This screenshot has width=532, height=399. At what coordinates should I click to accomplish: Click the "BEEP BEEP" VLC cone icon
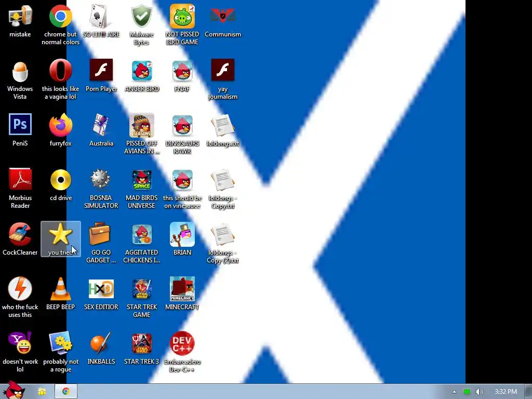(60, 289)
